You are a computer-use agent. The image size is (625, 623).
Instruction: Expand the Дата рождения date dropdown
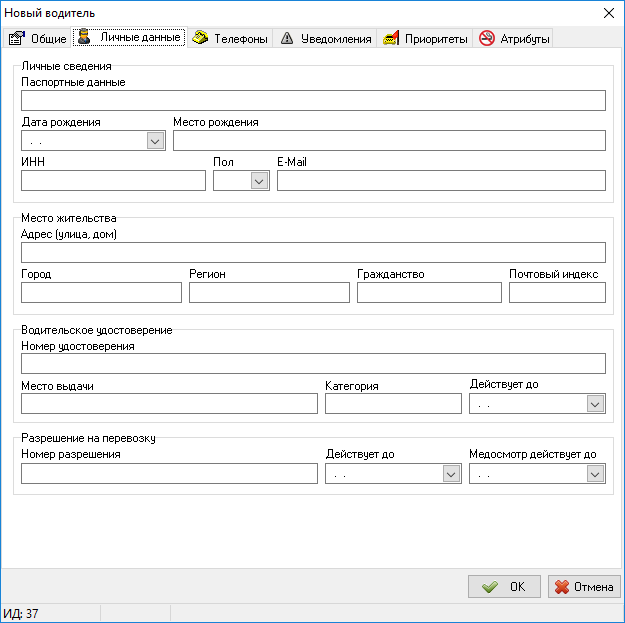point(155,141)
